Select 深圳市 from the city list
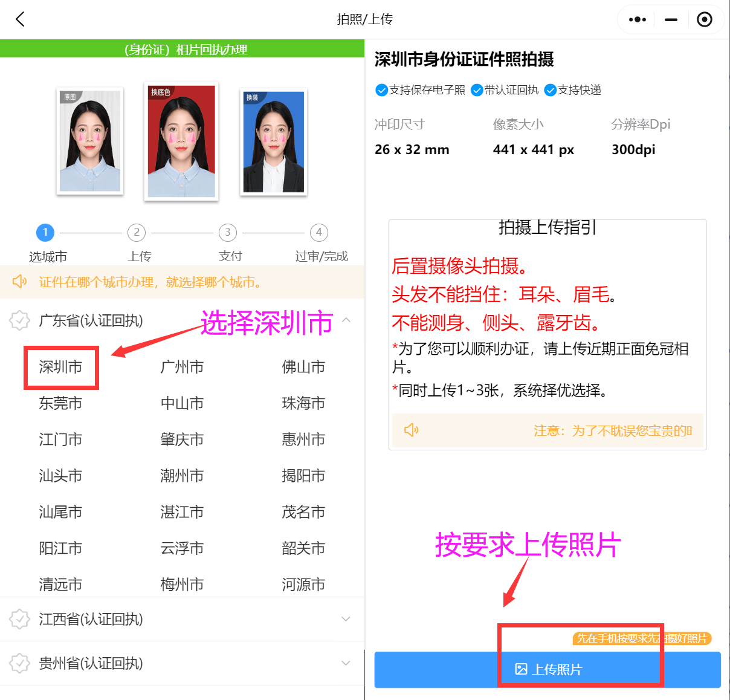Screen dimensions: 730x700 60,367
